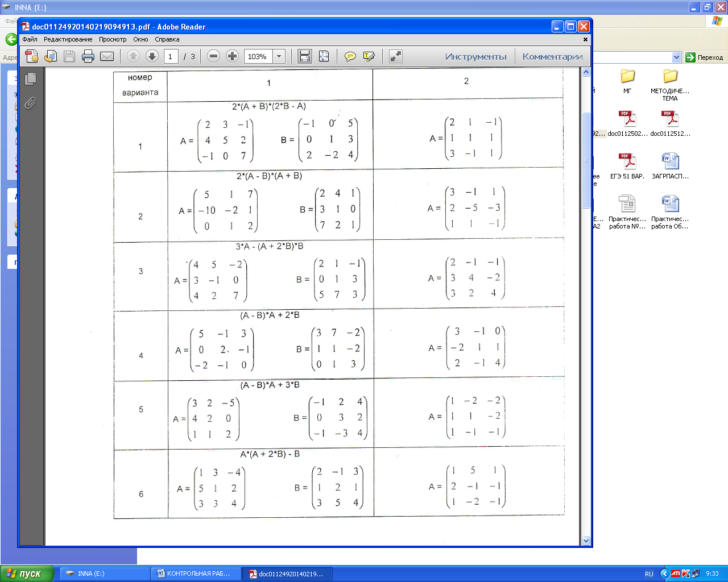The width and height of the screenshot is (728, 582).
Task: Zoom out with the minus button
Action: [213, 56]
